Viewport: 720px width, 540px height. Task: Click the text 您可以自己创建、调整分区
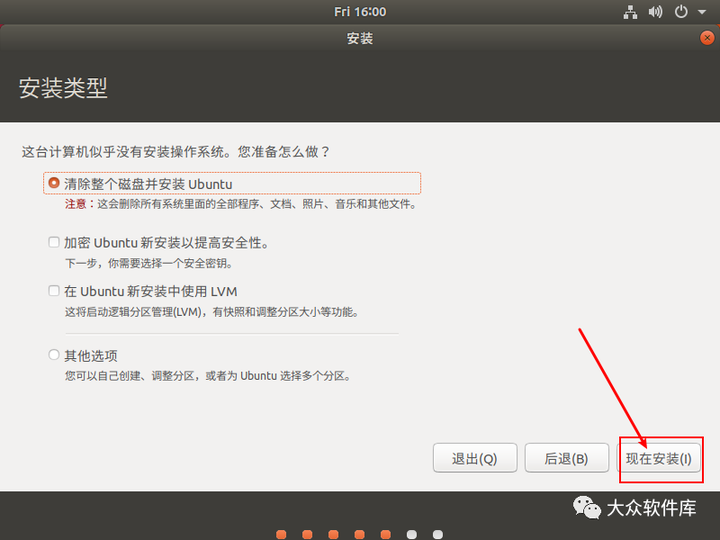[x=208, y=376]
